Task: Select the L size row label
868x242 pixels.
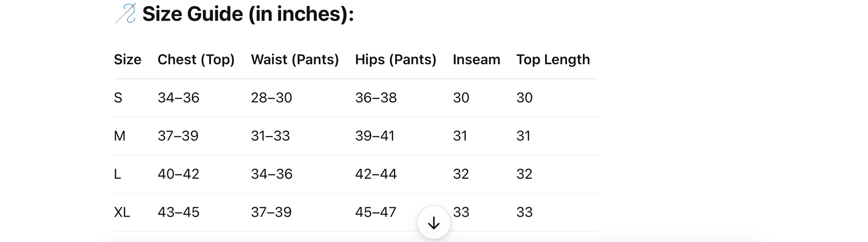Action: coord(117,174)
